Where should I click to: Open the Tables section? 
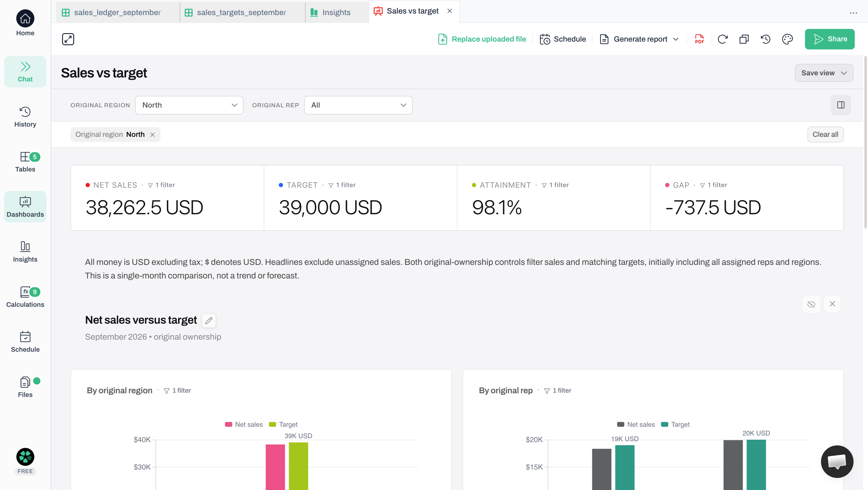(25, 162)
